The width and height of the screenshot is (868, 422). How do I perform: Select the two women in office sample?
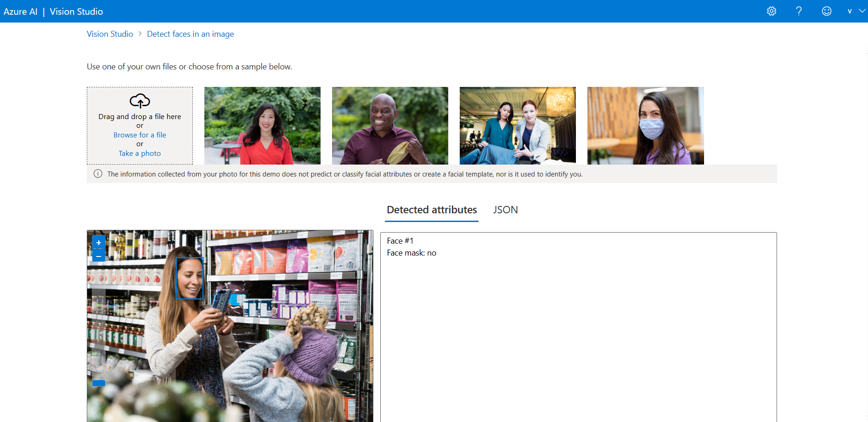pos(518,125)
